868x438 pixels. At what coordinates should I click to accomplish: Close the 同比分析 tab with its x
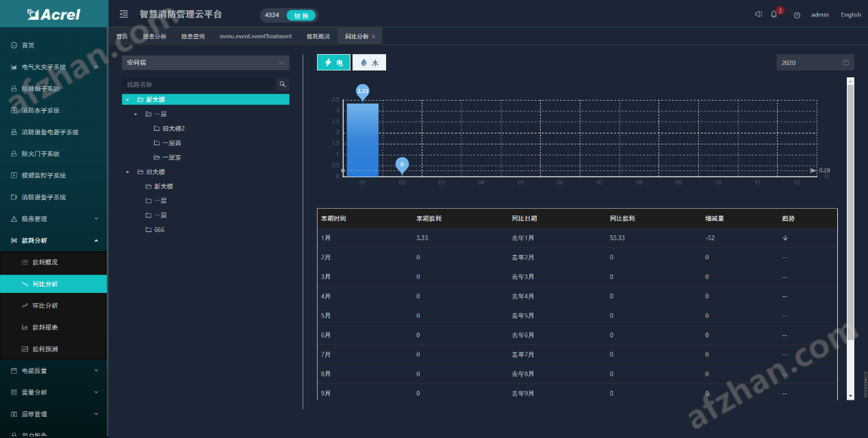pos(373,36)
